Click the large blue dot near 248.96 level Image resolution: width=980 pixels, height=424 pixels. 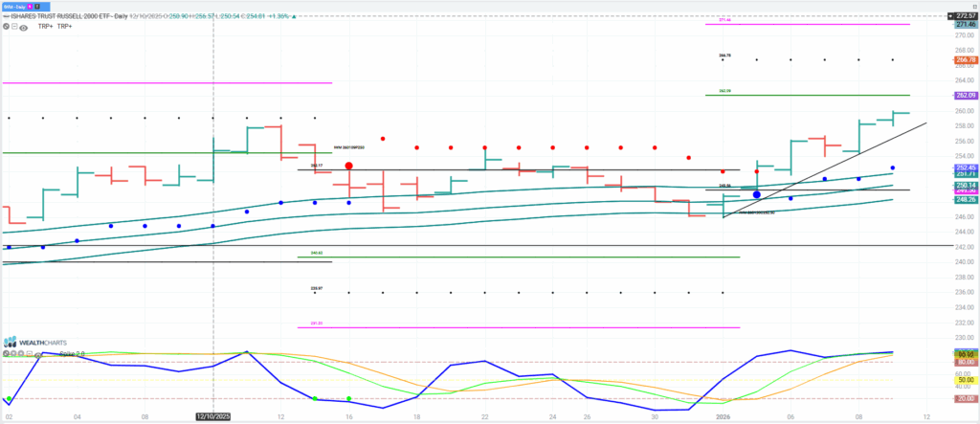(x=756, y=194)
